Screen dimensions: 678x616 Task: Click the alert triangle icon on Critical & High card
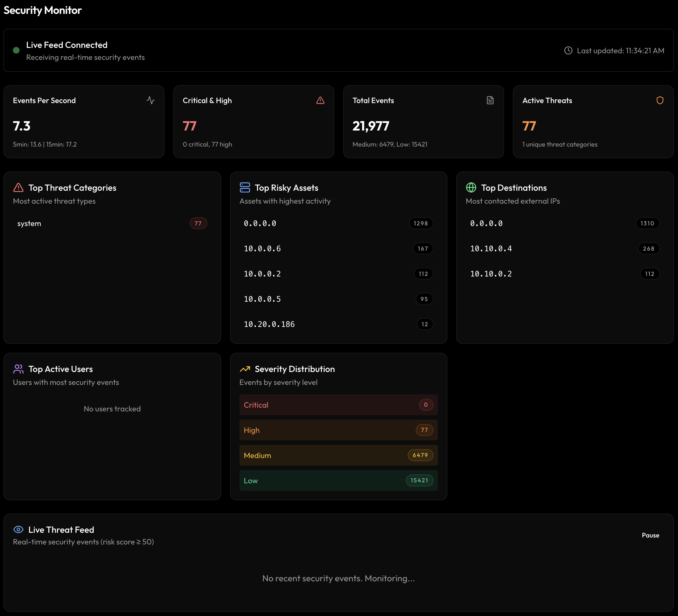pyautogui.click(x=320, y=100)
